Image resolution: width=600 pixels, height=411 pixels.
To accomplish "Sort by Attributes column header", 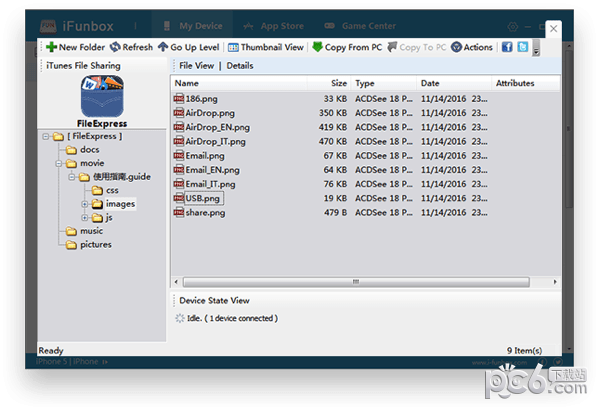I will (526, 83).
